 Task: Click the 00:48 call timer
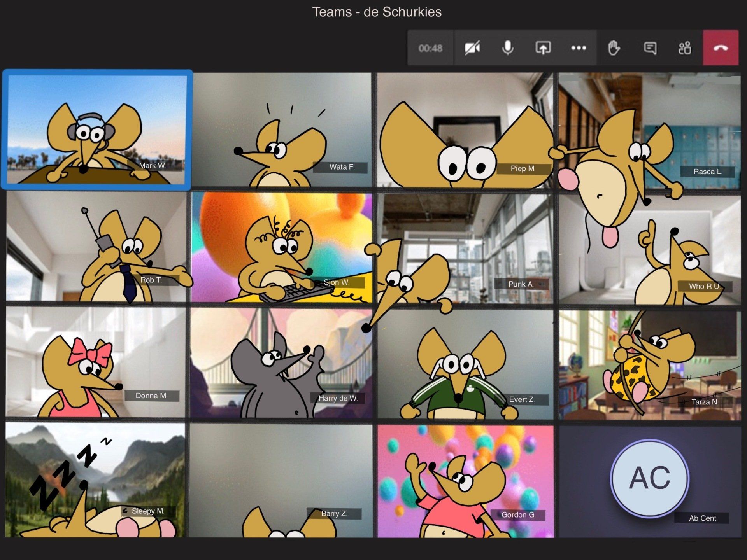pyautogui.click(x=430, y=48)
